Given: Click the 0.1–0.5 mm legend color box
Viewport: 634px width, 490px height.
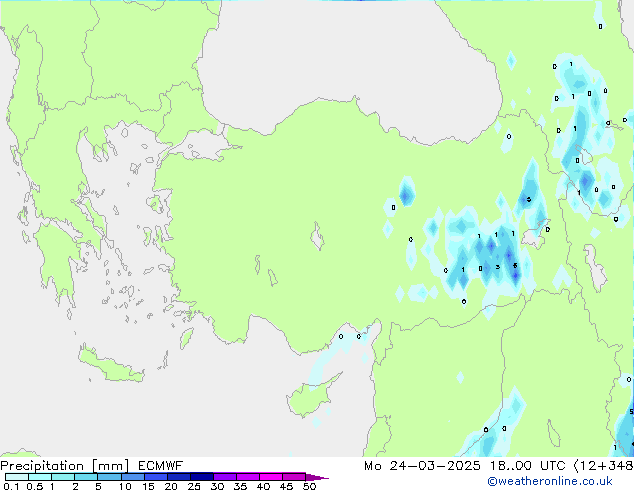Looking at the screenshot, I should (17, 477).
